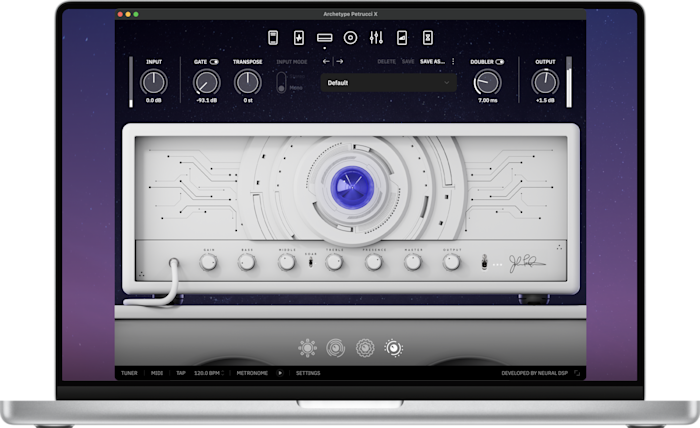
Task: Flip the amp power toggle switch
Action: [484, 262]
